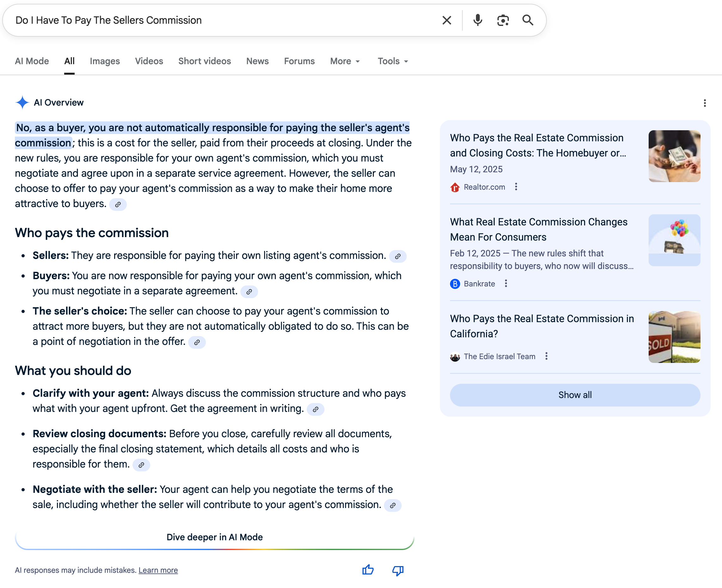Viewport: 722px width, 588px height.
Task: Open the Tools dropdown
Action: (x=392, y=61)
